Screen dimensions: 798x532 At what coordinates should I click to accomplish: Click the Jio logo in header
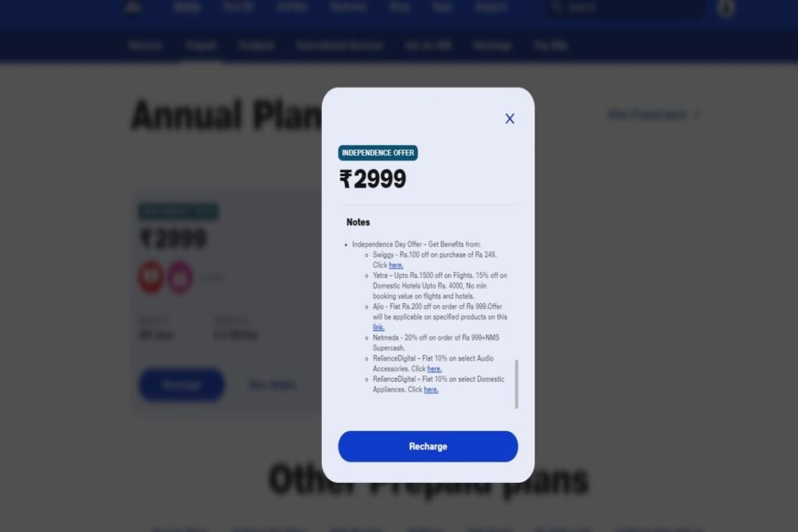[133, 7]
